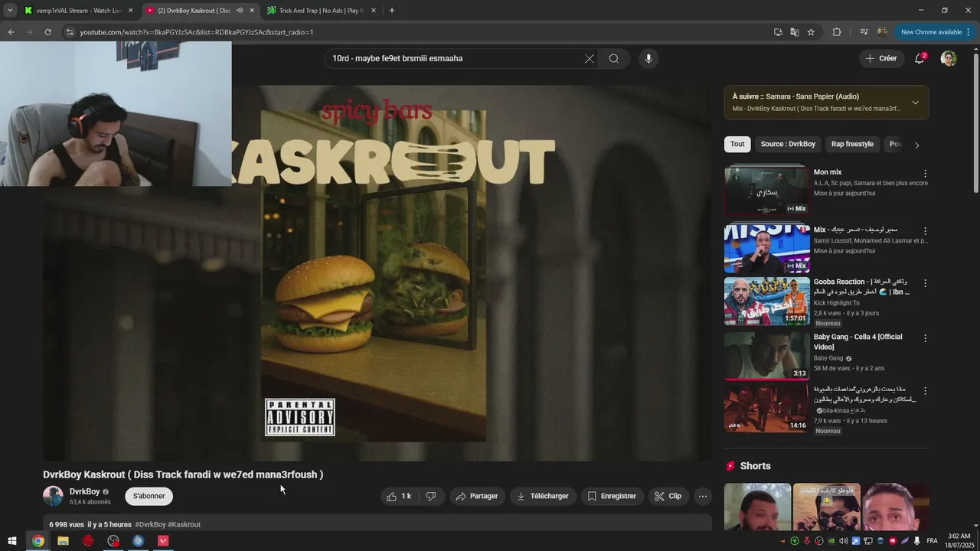Close the DvrkBoy Kaskrout tab
The width and height of the screenshot is (980, 551).
point(252,11)
